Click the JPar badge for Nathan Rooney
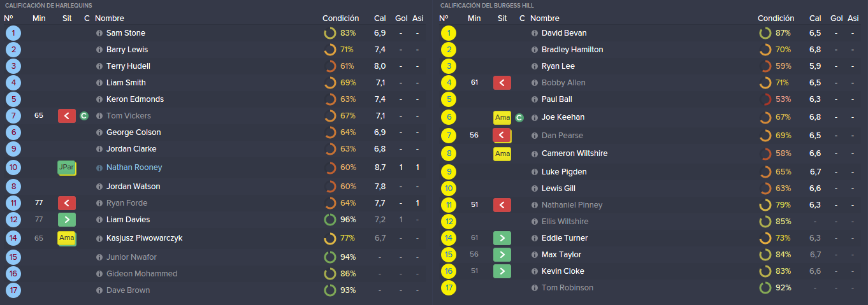This screenshot has width=868, height=305. coord(67,167)
